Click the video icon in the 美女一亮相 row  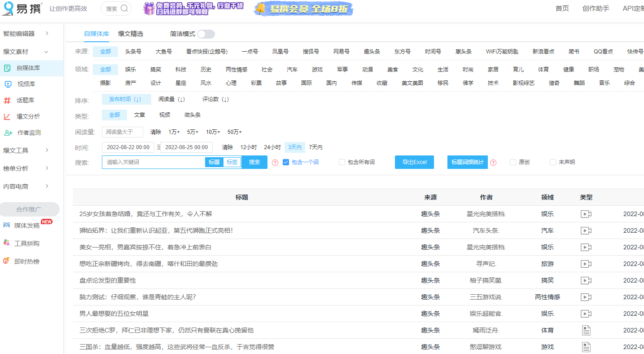click(x=586, y=247)
